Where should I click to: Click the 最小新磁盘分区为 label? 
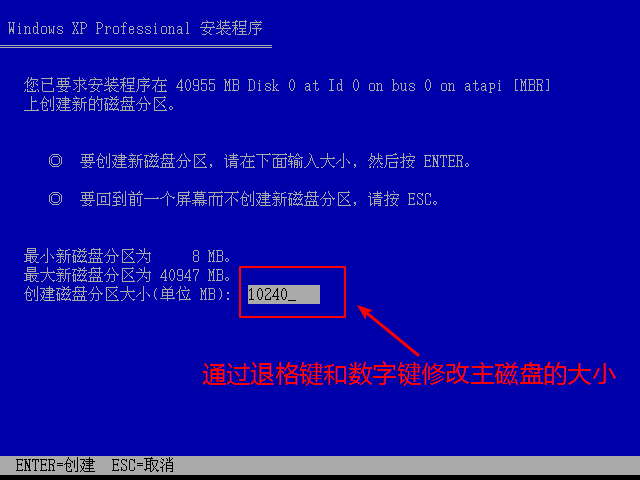[x=87, y=257]
